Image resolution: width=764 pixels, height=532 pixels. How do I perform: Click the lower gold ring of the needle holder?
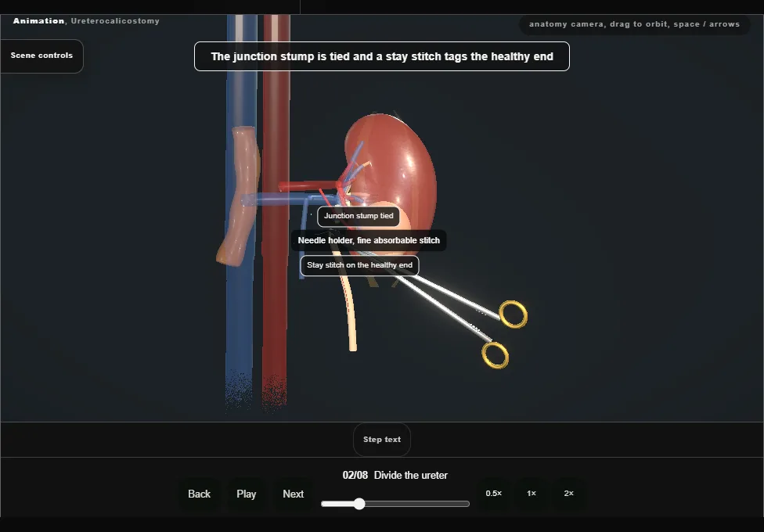click(x=495, y=355)
